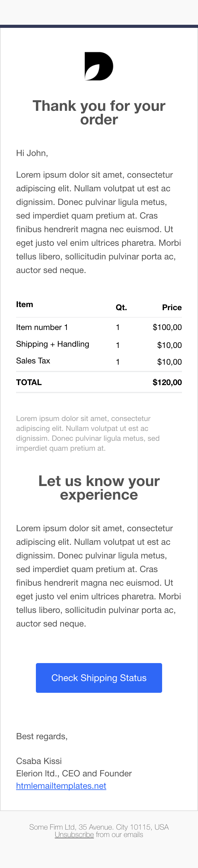Click the 'Let us know your experience' heading
Screen dimensions: 198x868
click(99, 488)
